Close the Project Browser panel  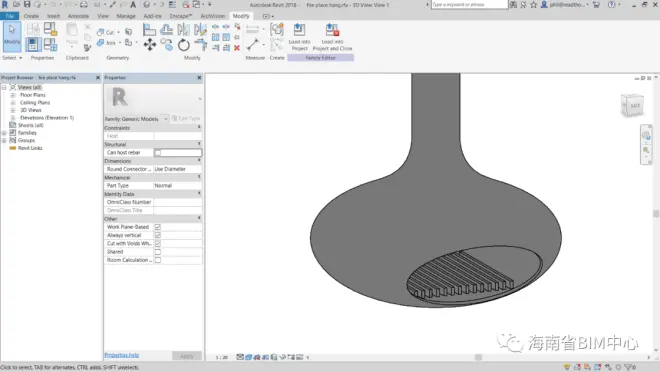(98, 78)
